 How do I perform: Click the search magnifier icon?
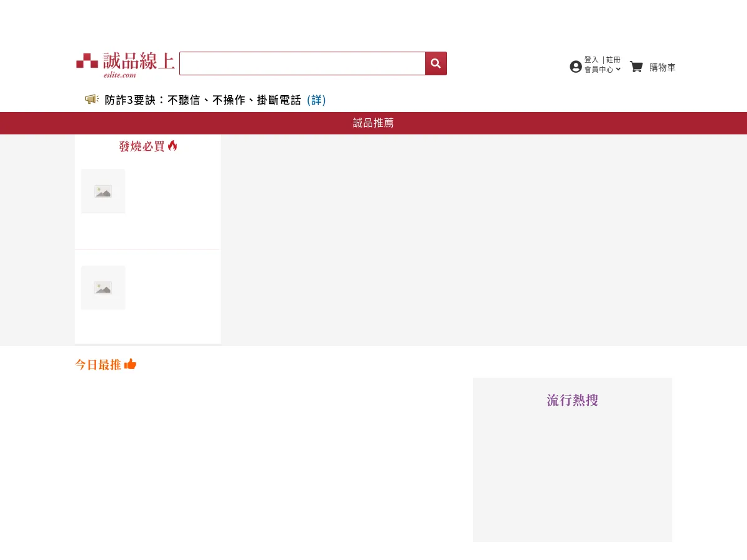(435, 63)
